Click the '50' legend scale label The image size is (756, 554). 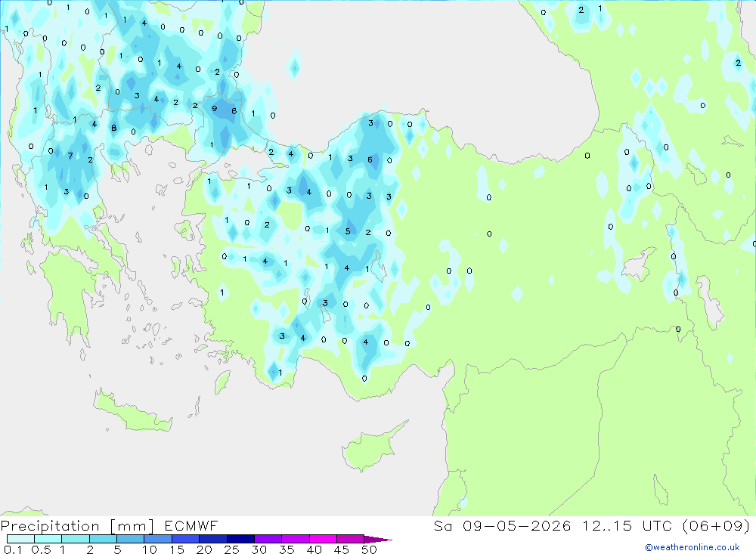369,549
